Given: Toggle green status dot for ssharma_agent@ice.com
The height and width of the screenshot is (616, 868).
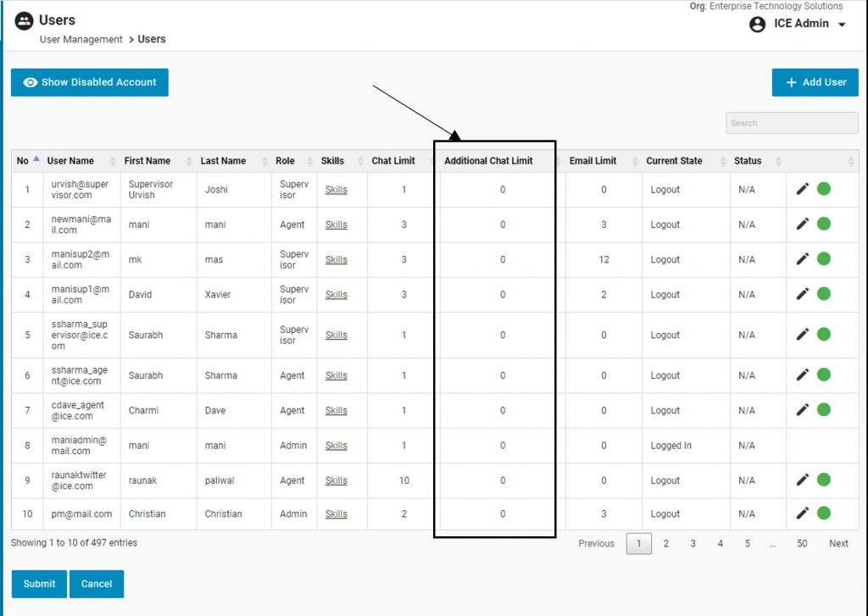Looking at the screenshot, I should 824,375.
